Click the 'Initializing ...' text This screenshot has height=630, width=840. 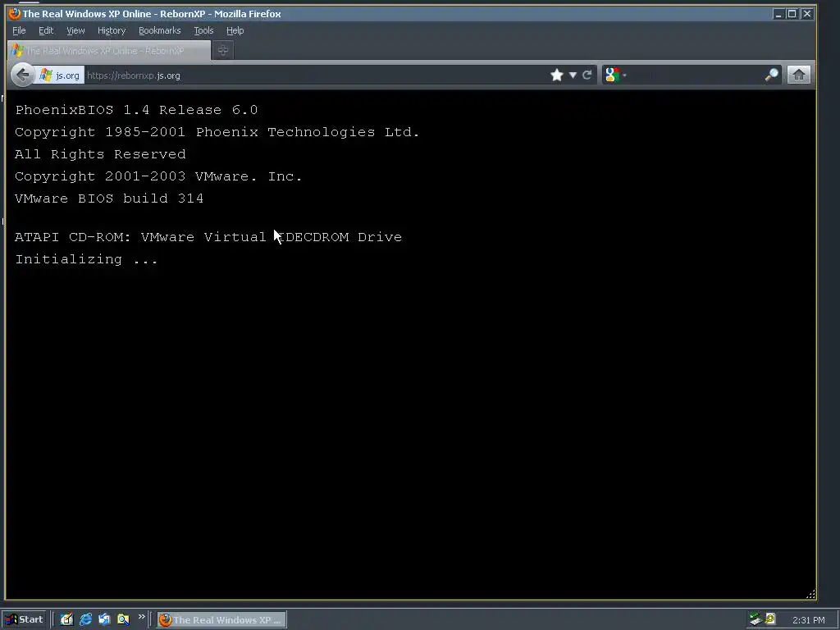click(x=86, y=259)
